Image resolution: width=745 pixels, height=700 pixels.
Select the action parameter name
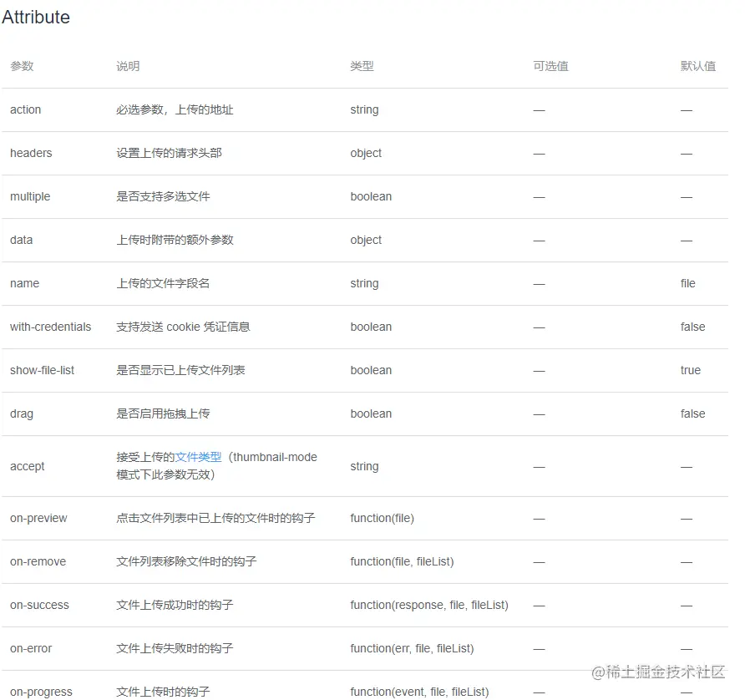[x=26, y=109]
